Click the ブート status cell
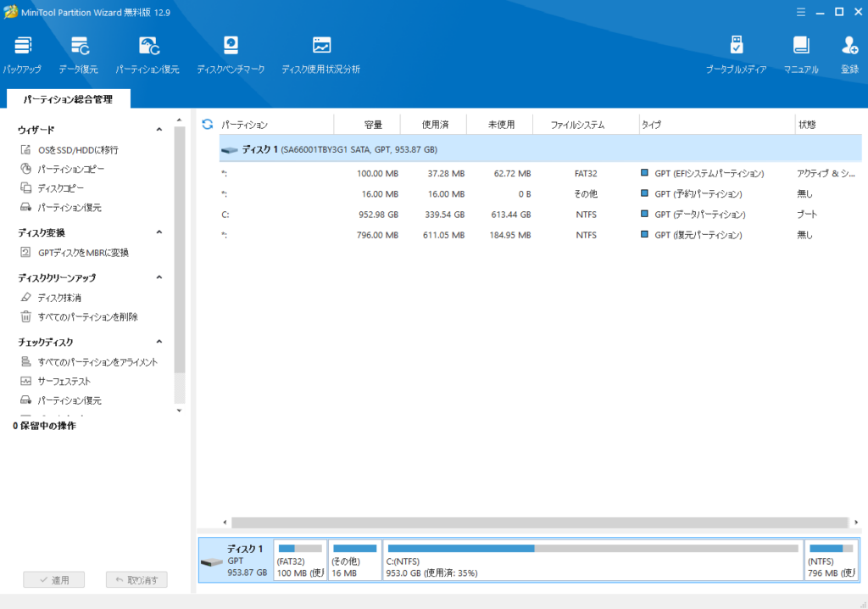 tap(807, 215)
